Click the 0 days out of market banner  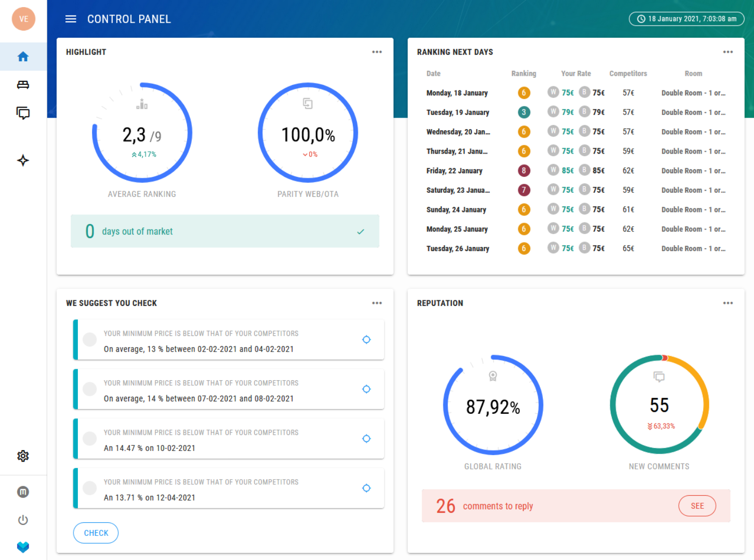[x=225, y=231]
